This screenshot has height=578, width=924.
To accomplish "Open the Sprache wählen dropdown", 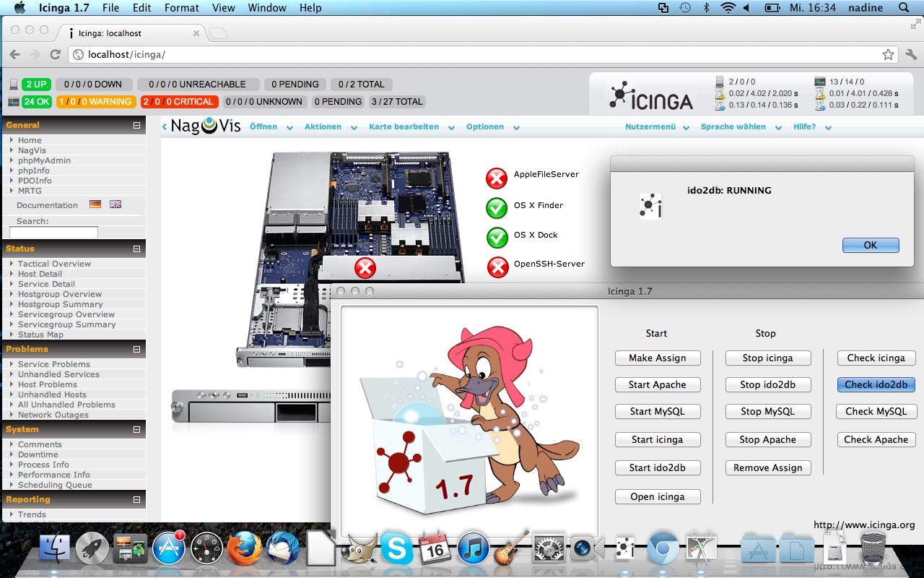I will [741, 126].
